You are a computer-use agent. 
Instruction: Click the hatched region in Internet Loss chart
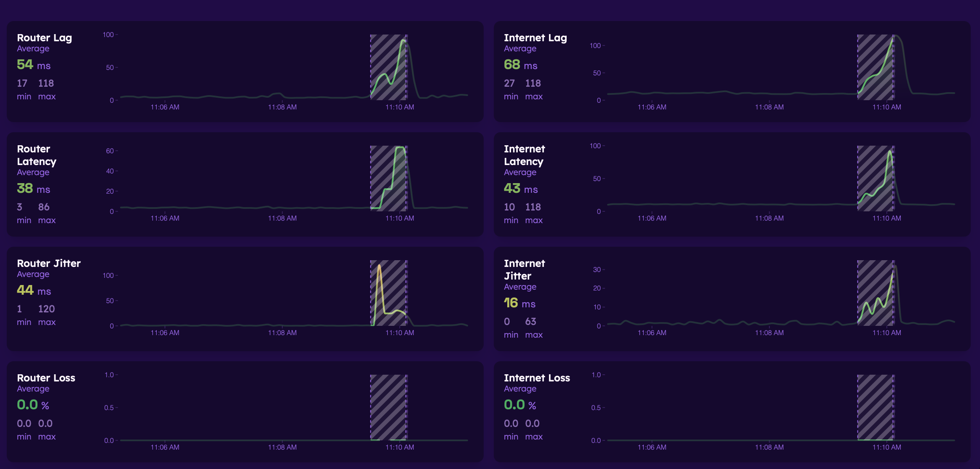(876, 408)
